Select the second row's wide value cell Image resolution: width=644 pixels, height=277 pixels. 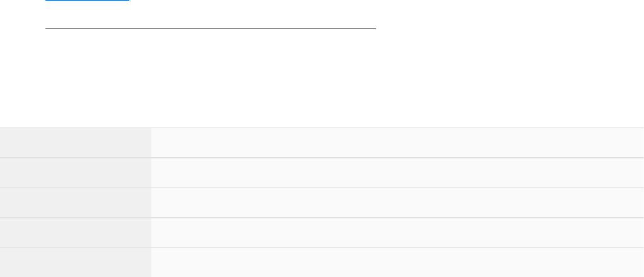click(397, 172)
